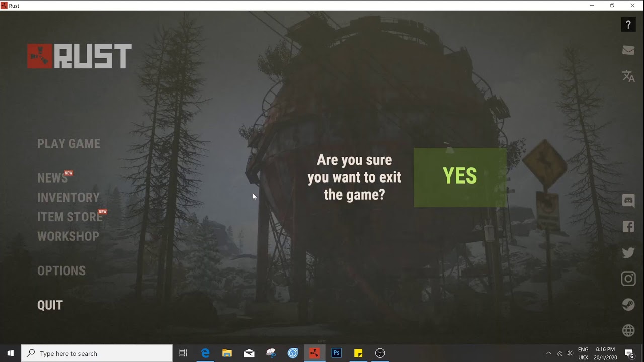Open the Twitter link icon
This screenshot has height=362, width=644.
tap(628, 252)
